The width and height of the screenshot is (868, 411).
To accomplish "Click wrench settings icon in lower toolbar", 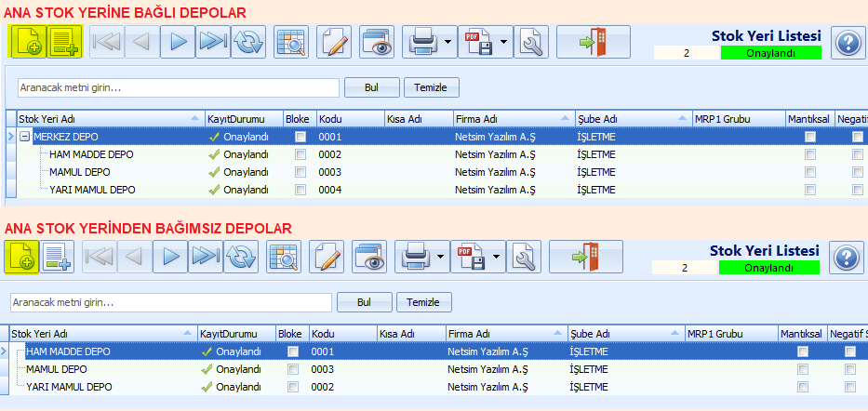I will [524, 257].
